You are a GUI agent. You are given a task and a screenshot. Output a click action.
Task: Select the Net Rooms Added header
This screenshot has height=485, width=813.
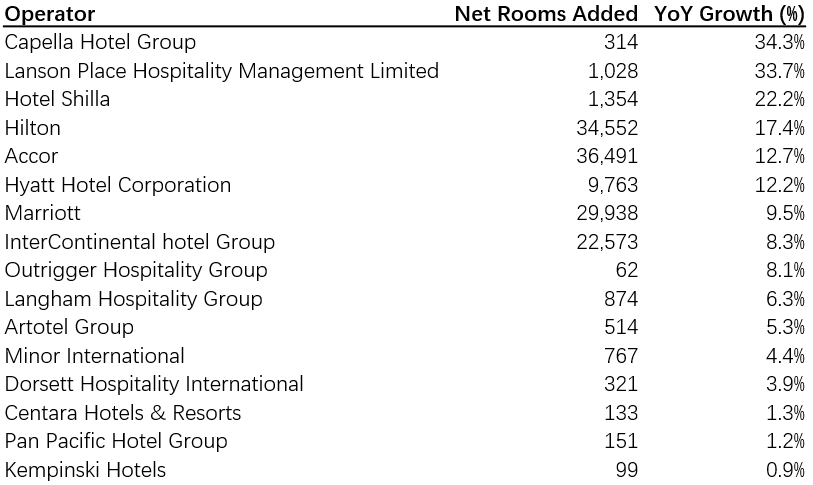(x=546, y=14)
